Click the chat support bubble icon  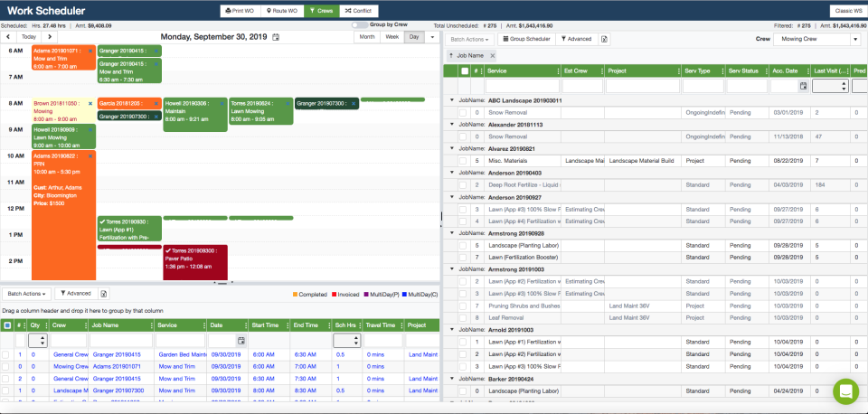coord(845,390)
